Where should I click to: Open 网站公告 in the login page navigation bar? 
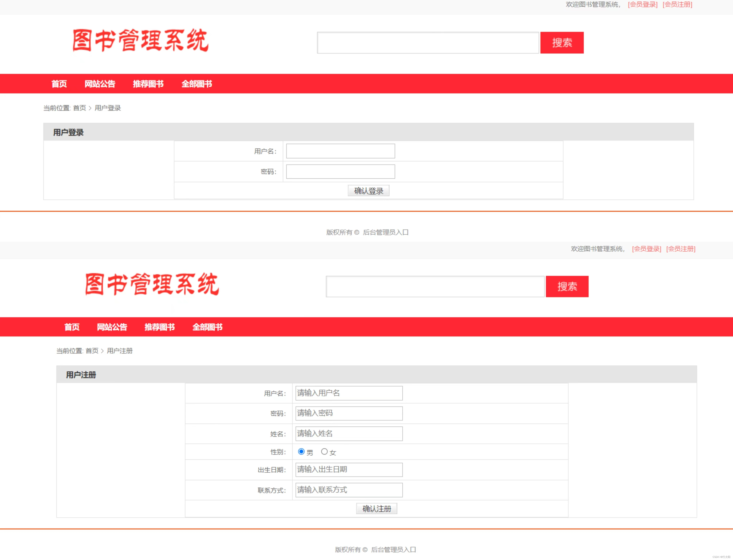[100, 84]
